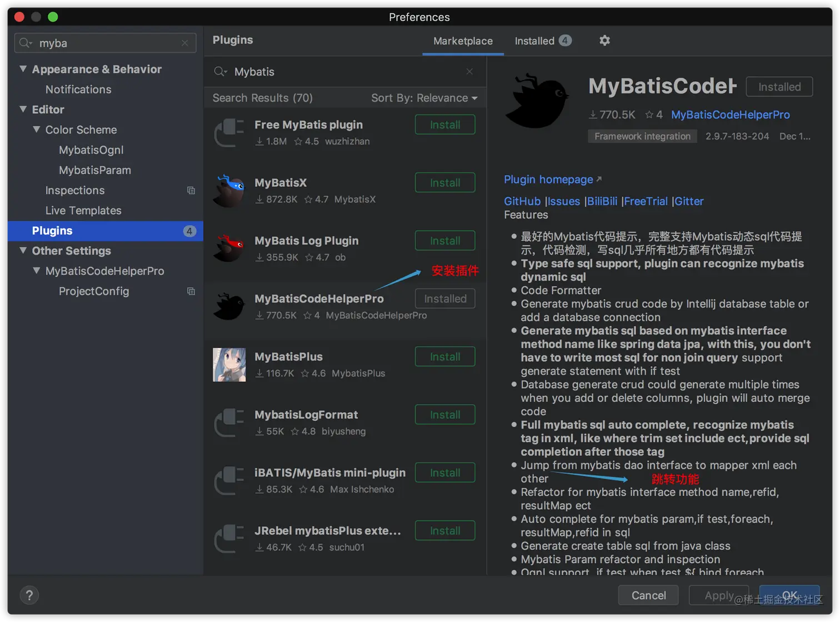Click large MyBatisCodeHelperPro logo in details pane

coord(537,101)
